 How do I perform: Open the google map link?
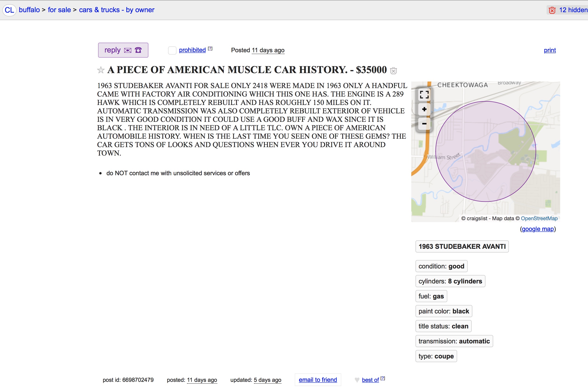click(538, 229)
